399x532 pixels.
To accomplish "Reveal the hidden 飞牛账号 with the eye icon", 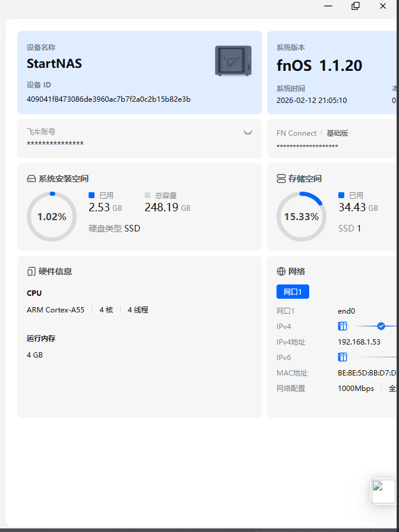I will pos(248,133).
